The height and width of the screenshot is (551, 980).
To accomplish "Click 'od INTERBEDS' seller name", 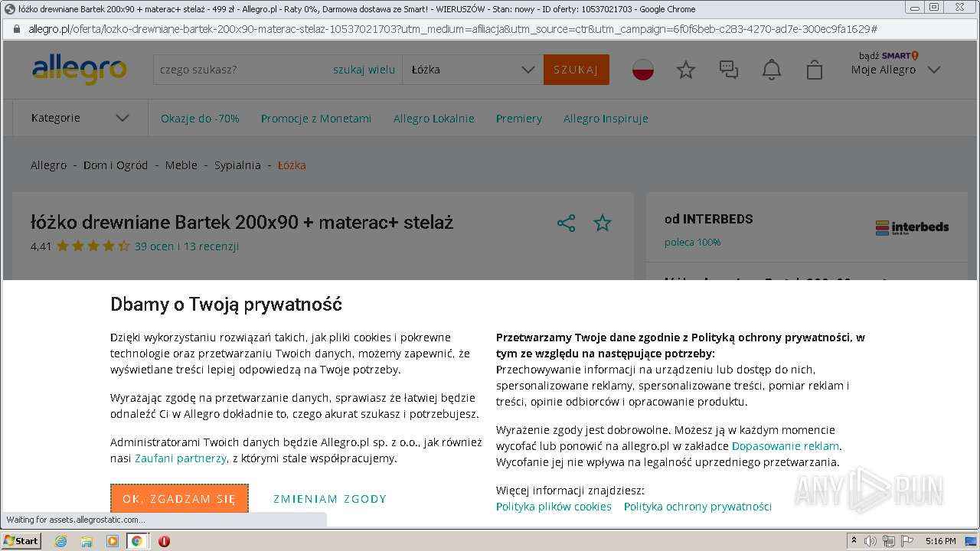I will click(x=708, y=219).
